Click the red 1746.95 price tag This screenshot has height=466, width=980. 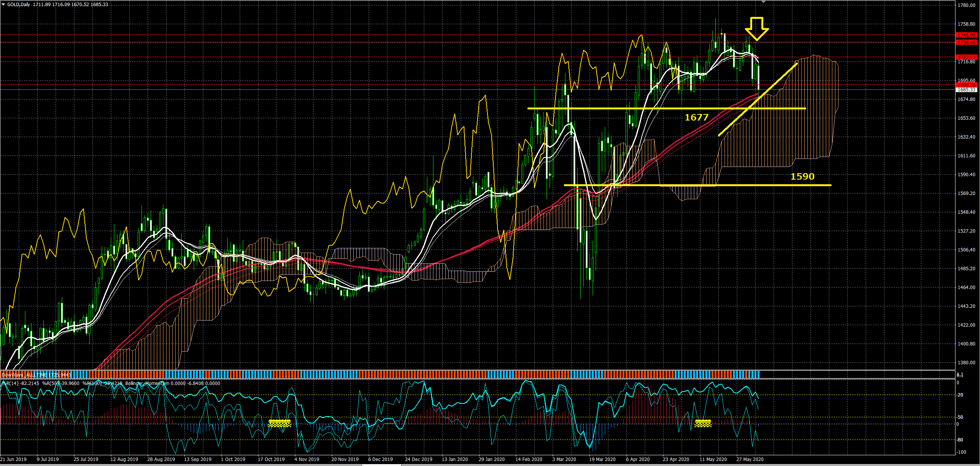click(966, 35)
